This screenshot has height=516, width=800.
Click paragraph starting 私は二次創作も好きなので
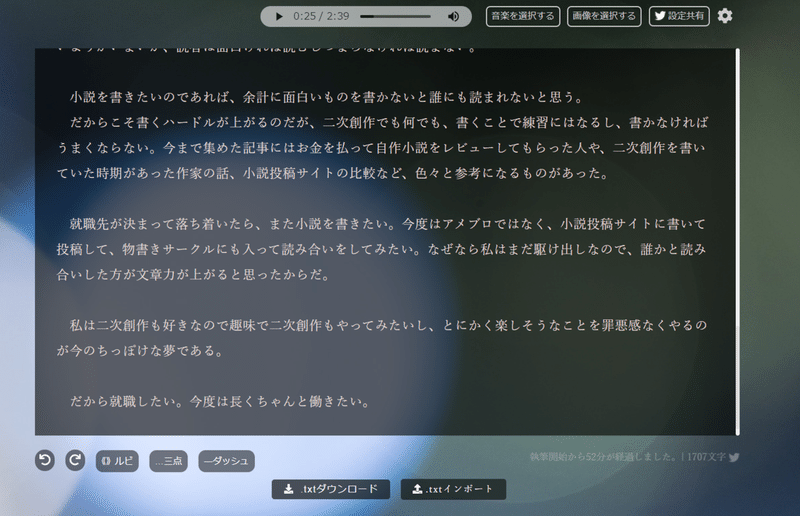click(382, 338)
